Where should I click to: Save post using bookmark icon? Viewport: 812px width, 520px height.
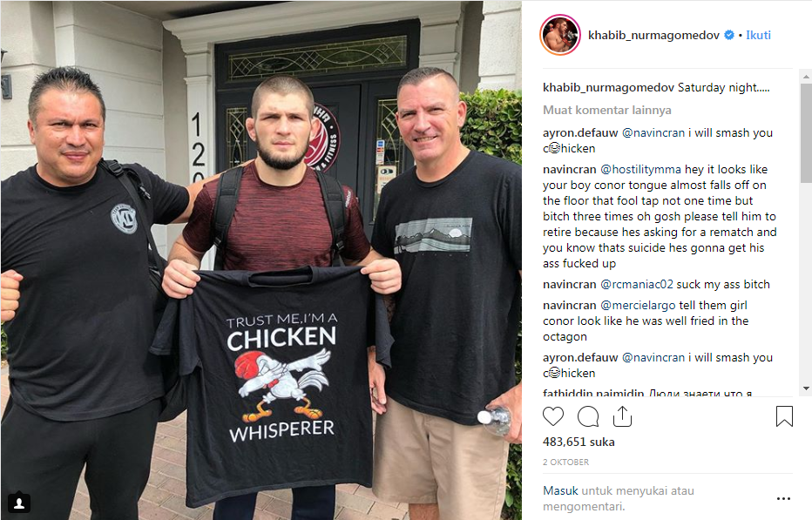[x=784, y=416]
